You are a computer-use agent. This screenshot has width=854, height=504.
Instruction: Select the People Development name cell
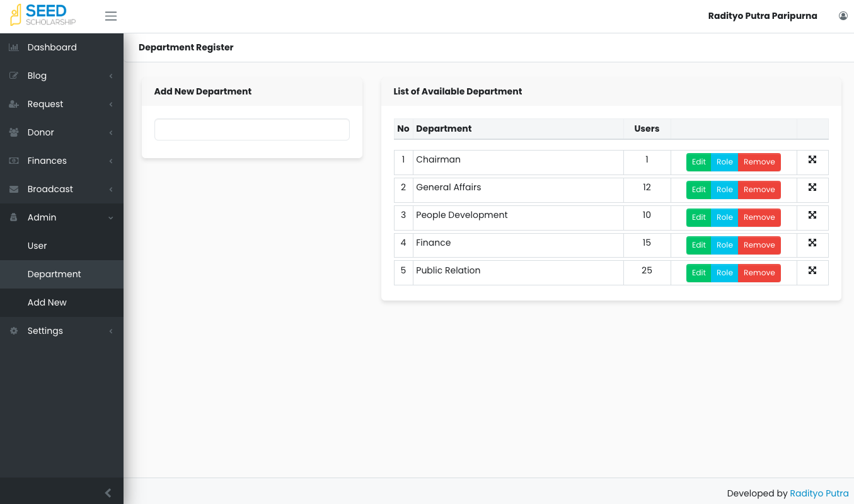coord(518,217)
